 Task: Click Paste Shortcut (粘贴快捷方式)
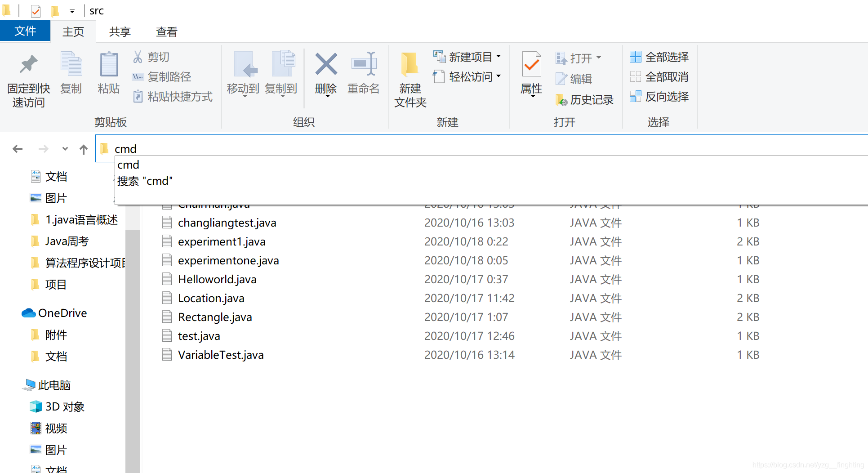tap(173, 97)
